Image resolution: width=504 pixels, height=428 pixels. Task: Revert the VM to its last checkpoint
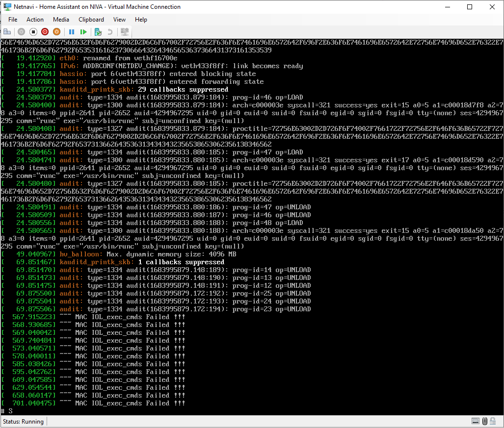[110, 31]
